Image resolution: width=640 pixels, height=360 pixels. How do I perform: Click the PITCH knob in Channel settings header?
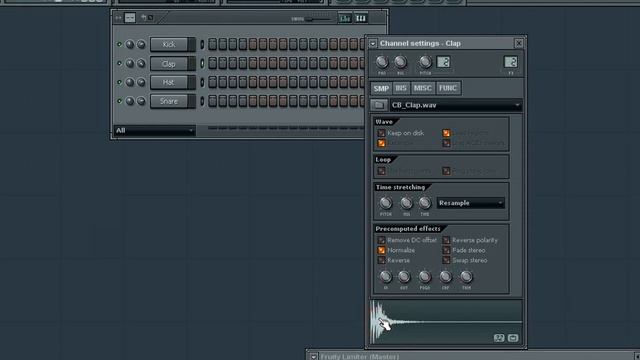coord(425,62)
